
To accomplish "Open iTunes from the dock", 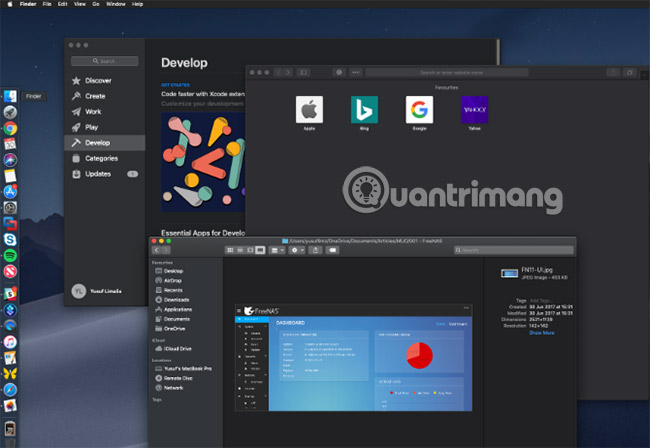I will [x=10, y=342].
